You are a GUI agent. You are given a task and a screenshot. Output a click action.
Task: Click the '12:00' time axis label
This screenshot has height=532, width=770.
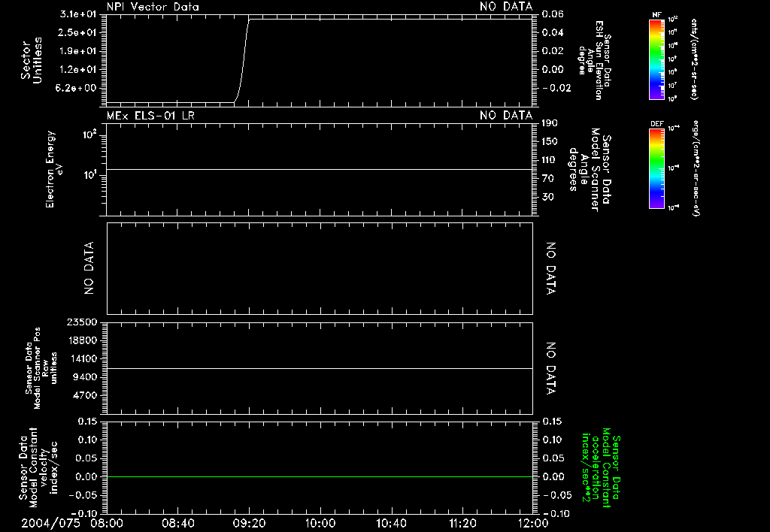tap(533, 523)
